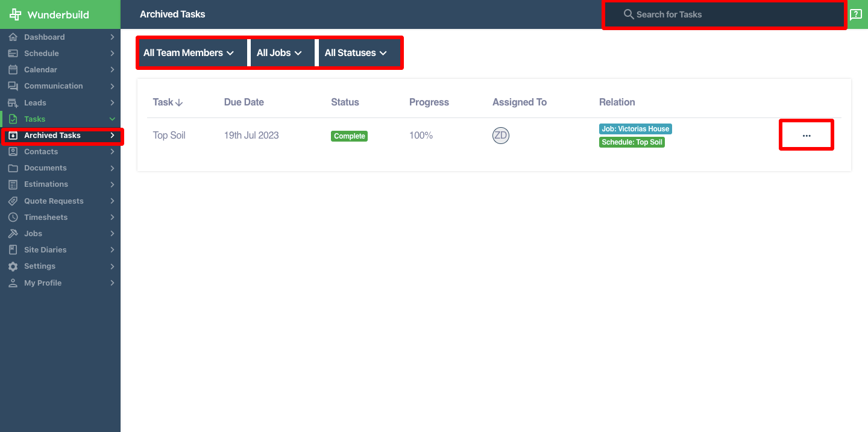Click the ZD assignee avatar

[501, 136]
